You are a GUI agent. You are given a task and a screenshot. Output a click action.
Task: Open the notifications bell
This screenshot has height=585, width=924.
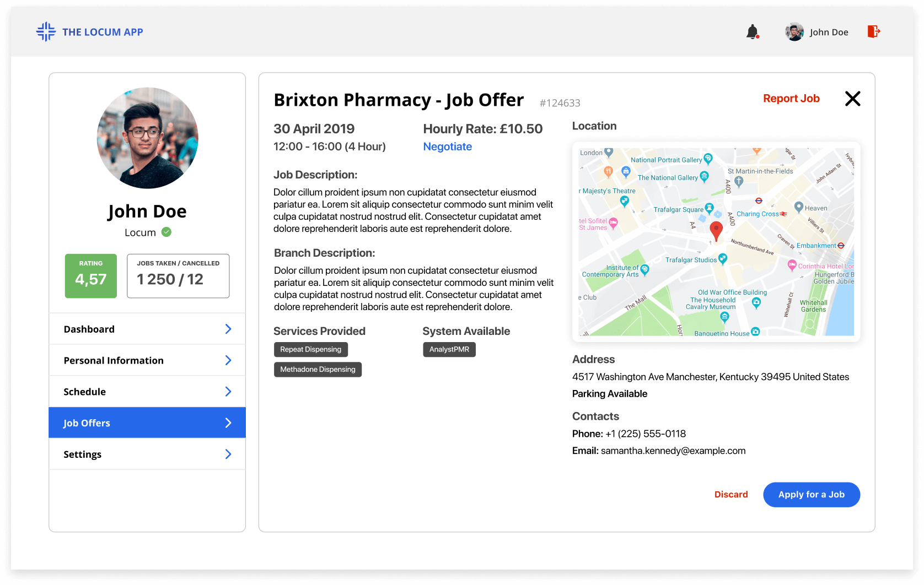click(x=753, y=32)
